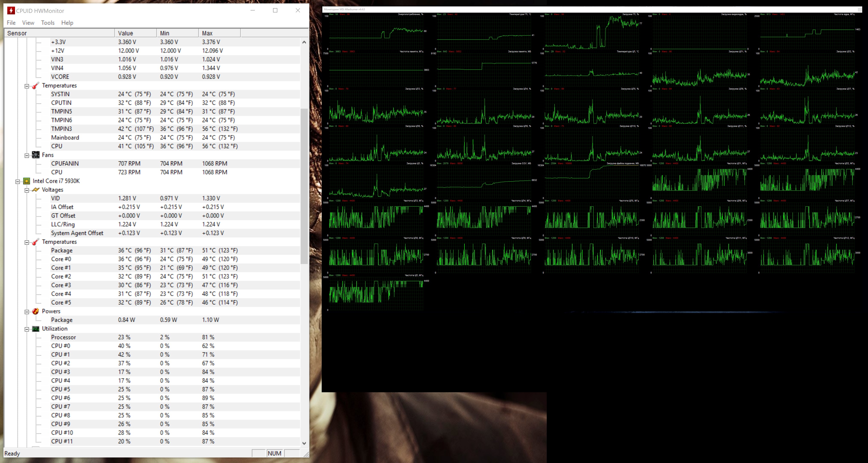The height and width of the screenshot is (463, 868).
Task: Collapse the CPU Voltages branch
Action: (27, 190)
